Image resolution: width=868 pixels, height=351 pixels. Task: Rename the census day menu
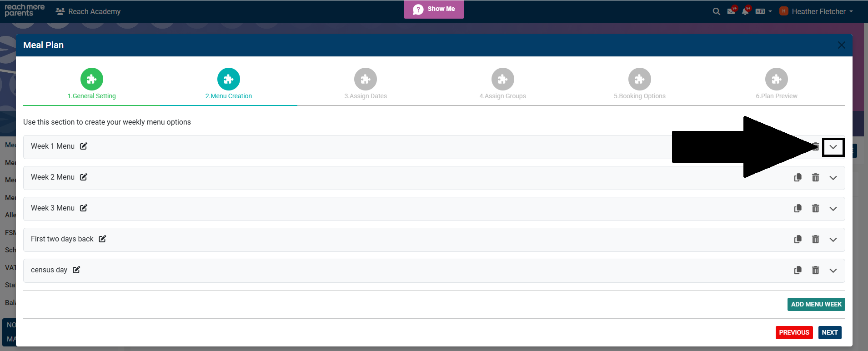click(x=76, y=270)
